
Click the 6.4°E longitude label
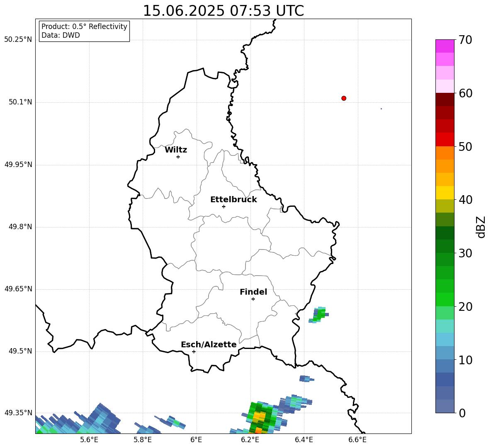(x=304, y=440)
